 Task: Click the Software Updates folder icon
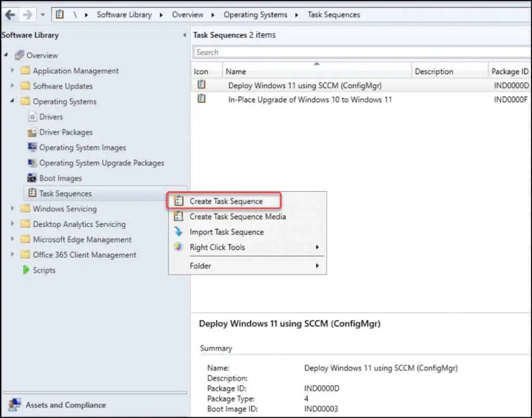(x=25, y=86)
